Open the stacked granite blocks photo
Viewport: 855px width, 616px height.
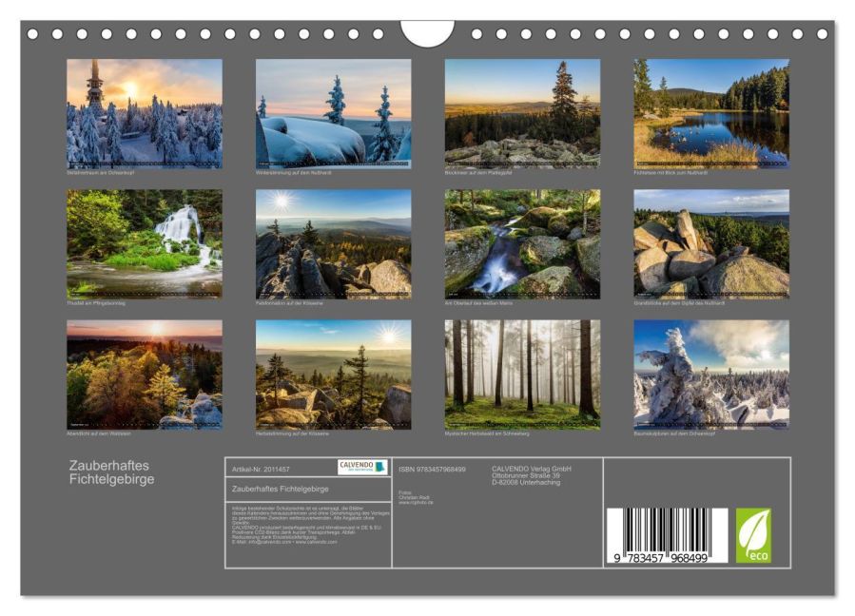pyautogui.click(x=711, y=242)
